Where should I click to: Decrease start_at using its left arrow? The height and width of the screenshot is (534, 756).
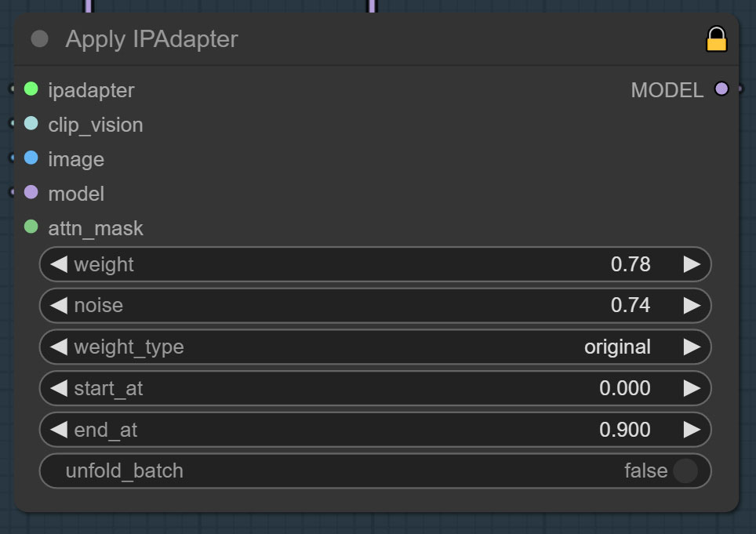(58, 387)
